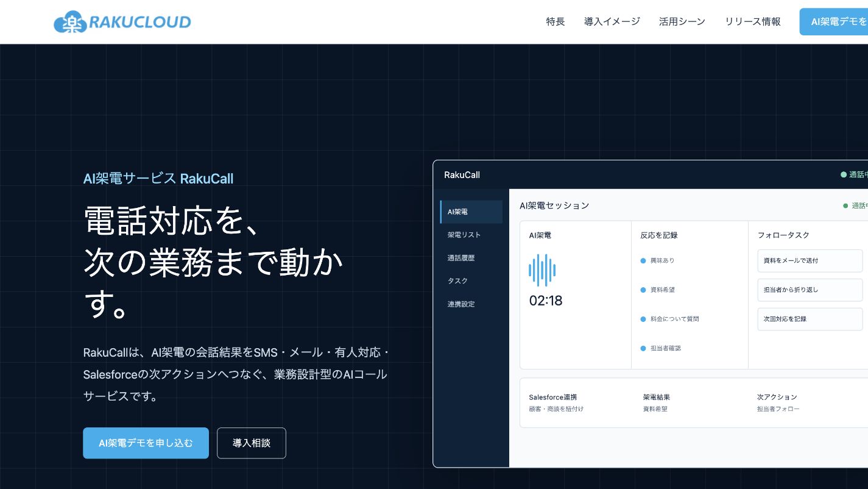
Task: Select 担当者確認 reaction text
Action: click(x=666, y=349)
